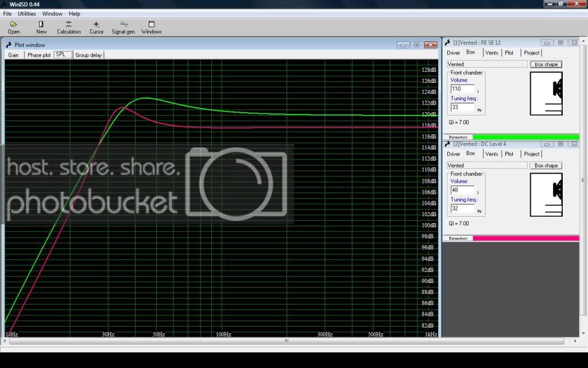Close the Plot window
The height and width of the screenshot is (368, 588).
431,45
